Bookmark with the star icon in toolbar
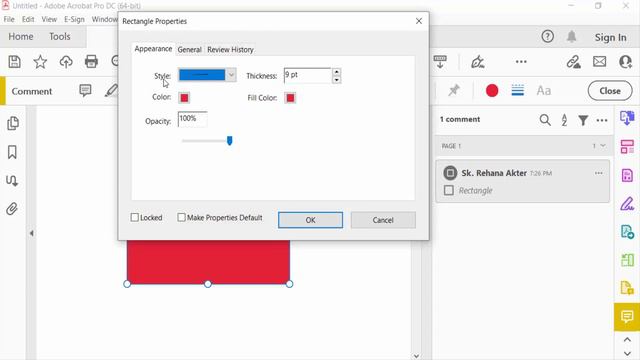This screenshot has width=640, height=360. click(x=40, y=62)
